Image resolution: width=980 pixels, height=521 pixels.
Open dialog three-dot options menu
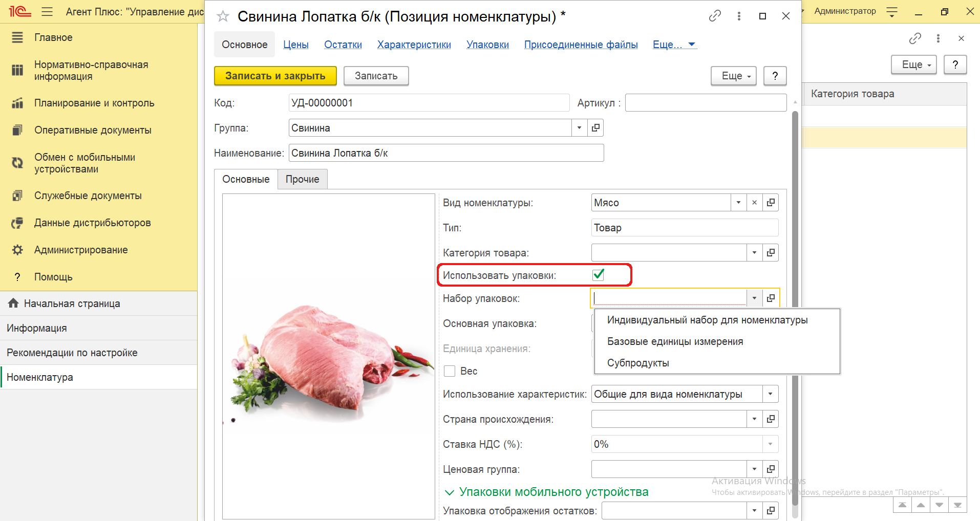pyautogui.click(x=739, y=16)
